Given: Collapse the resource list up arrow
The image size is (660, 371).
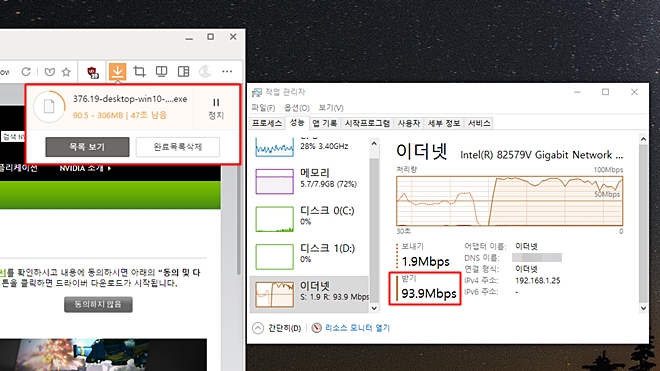Looking at the screenshot, I should tap(374, 143).
